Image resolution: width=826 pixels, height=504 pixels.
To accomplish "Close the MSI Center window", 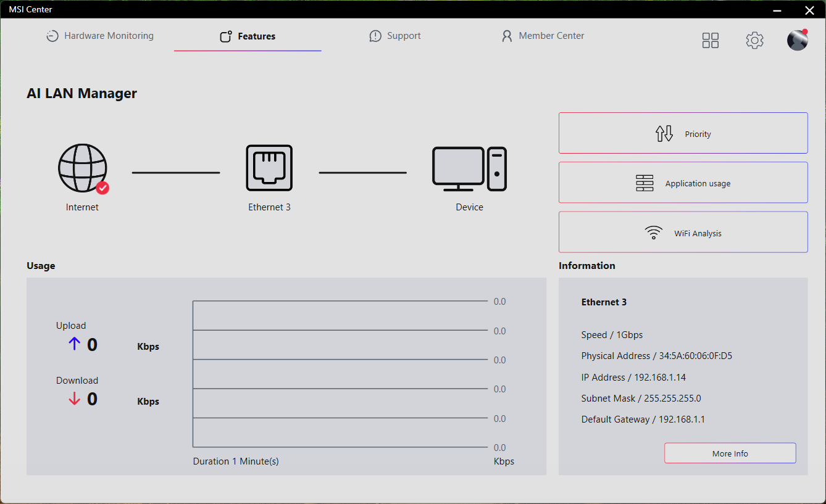I will tap(809, 10).
